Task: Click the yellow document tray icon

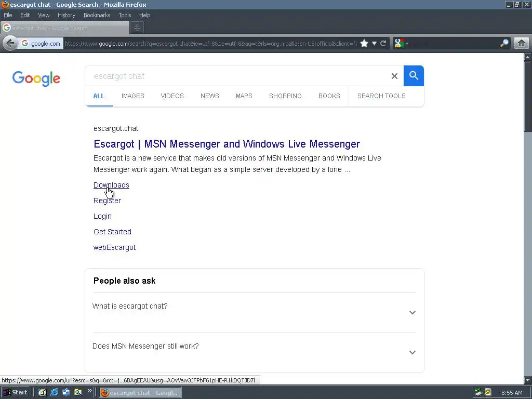Action: click(x=488, y=392)
